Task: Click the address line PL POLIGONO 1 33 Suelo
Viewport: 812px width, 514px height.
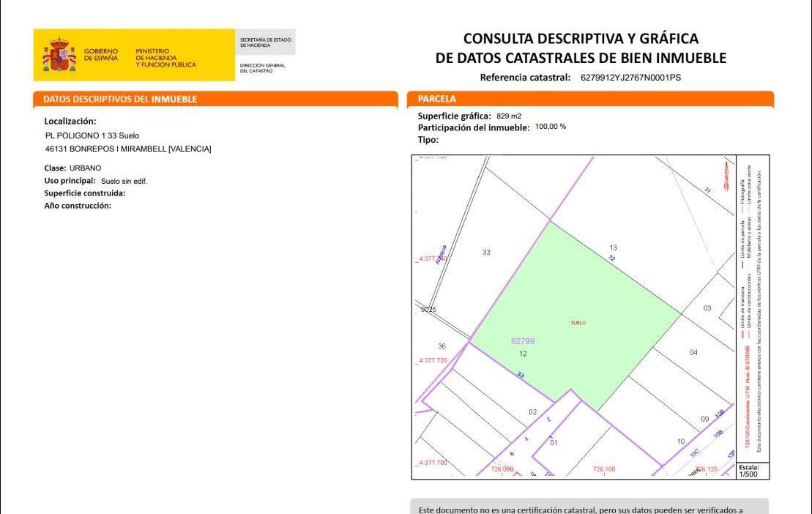Action: pos(92,135)
